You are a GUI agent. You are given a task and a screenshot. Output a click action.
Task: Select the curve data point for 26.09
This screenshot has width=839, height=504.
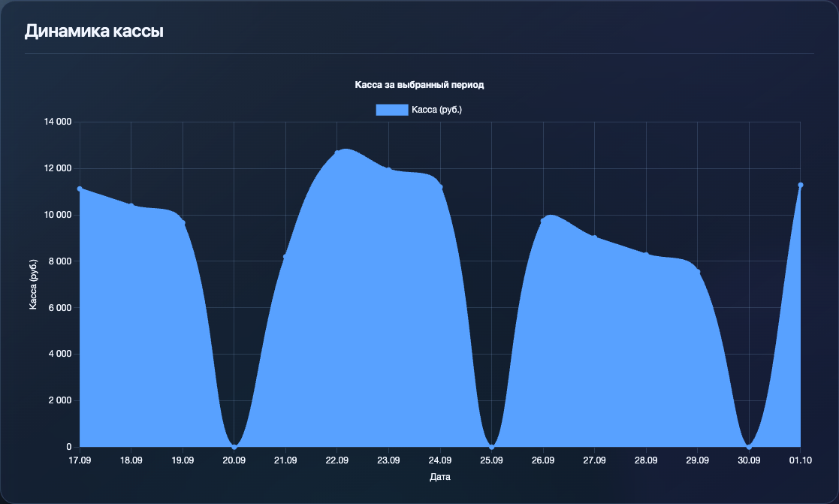tap(543, 220)
